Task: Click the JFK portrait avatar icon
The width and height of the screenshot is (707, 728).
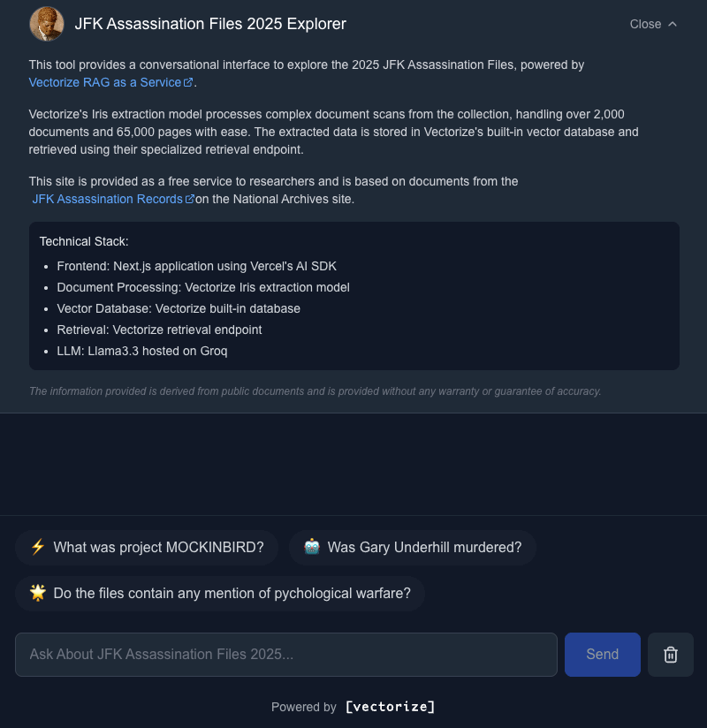Action: point(47,24)
